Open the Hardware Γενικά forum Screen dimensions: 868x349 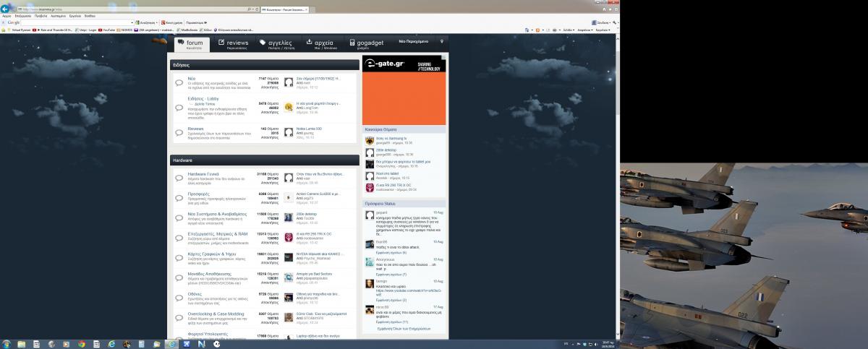point(202,174)
